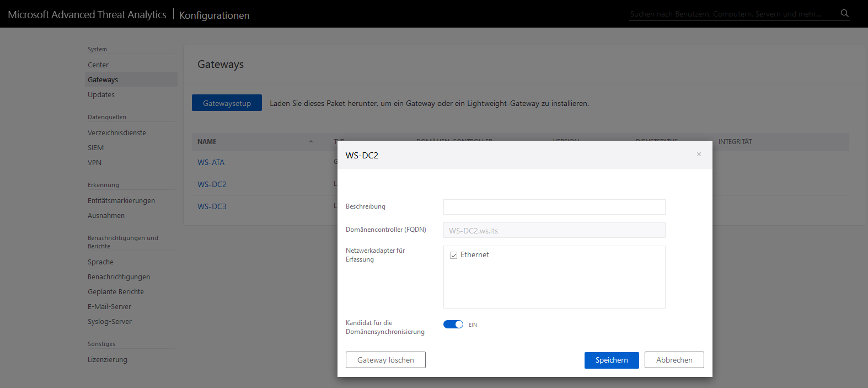Click the Gatewaysetup button
This screenshot has width=868, height=388.
point(227,103)
